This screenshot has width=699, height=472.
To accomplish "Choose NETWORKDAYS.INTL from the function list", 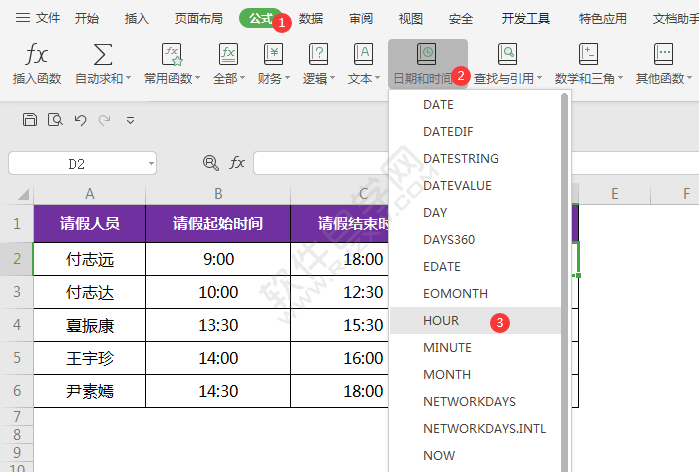I will (475, 428).
